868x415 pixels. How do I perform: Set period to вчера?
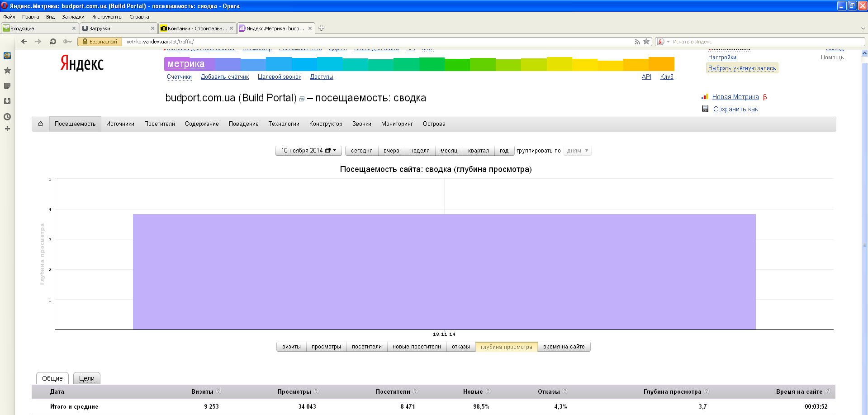click(391, 151)
